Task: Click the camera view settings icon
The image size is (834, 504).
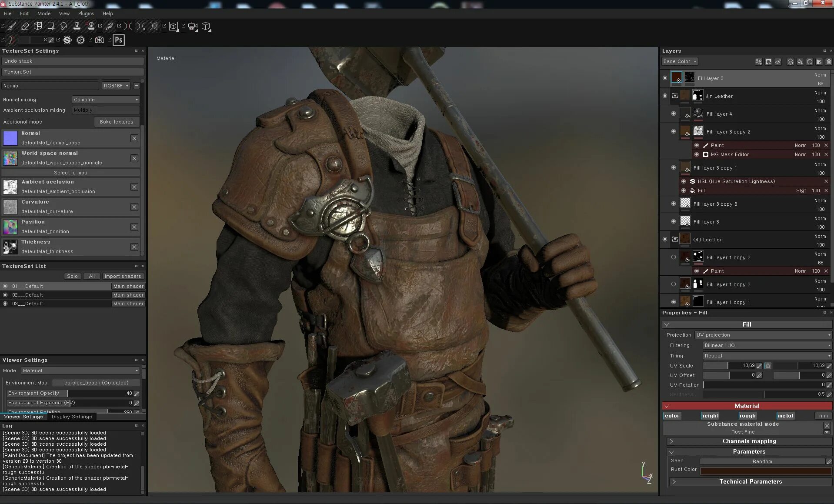Action: click(x=193, y=26)
